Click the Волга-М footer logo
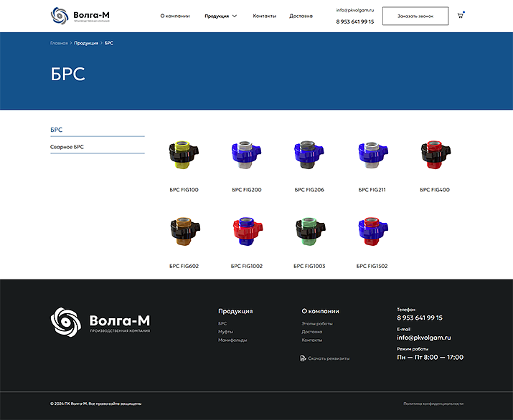513x420 pixels. point(100,322)
